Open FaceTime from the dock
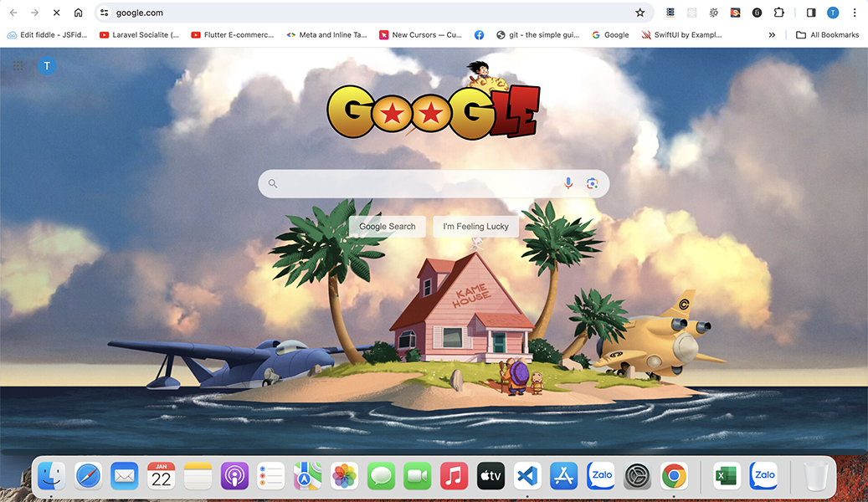 417,475
